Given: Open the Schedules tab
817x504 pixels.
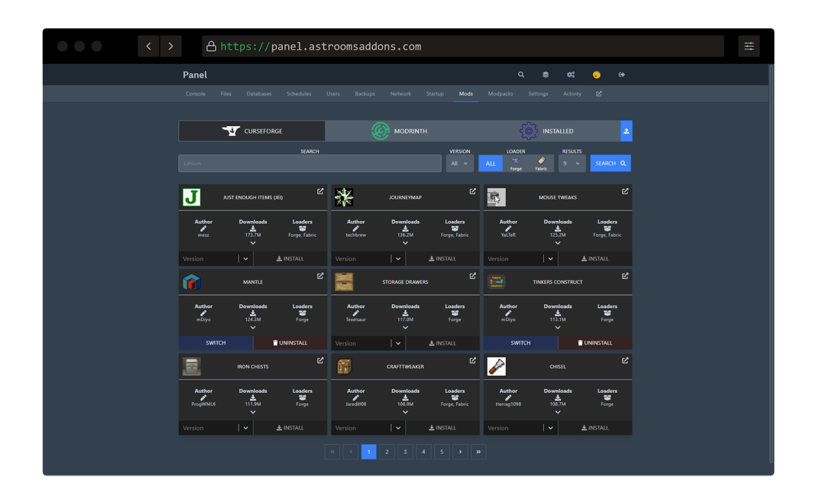Looking at the screenshot, I should coord(299,94).
